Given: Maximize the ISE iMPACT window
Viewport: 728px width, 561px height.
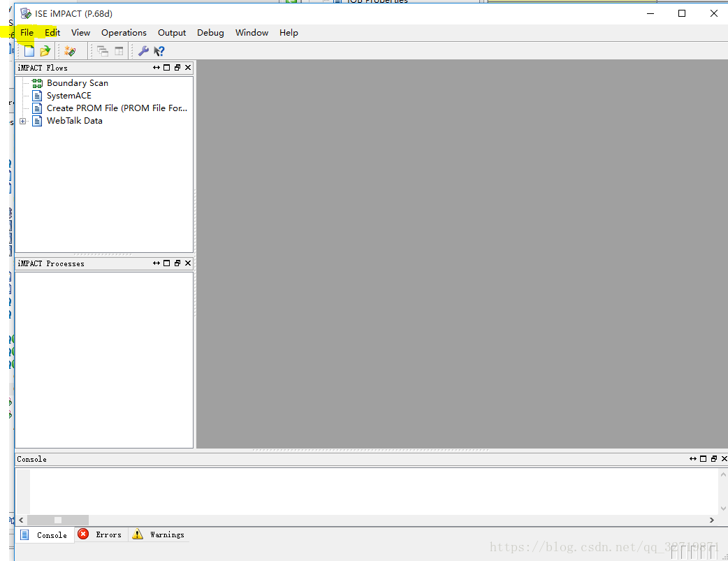Looking at the screenshot, I should point(682,13).
